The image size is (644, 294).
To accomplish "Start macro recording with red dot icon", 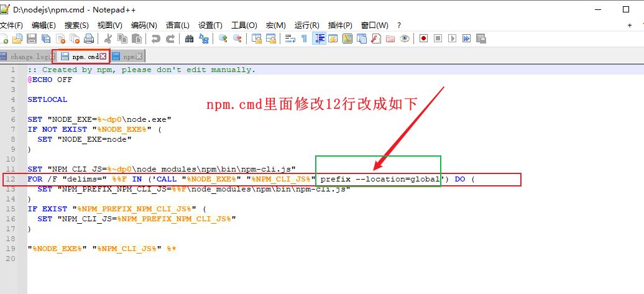I will (x=423, y=39).
